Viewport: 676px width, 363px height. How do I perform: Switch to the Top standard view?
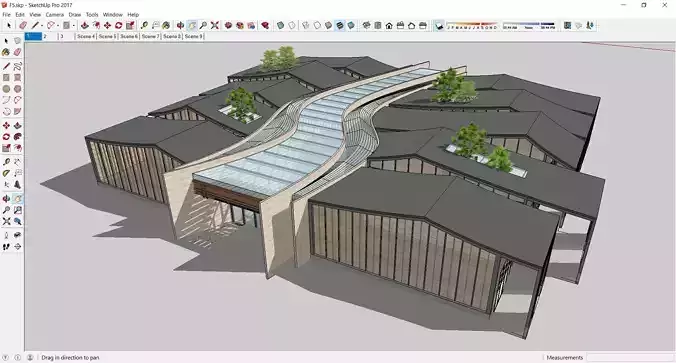pos(378,25)
